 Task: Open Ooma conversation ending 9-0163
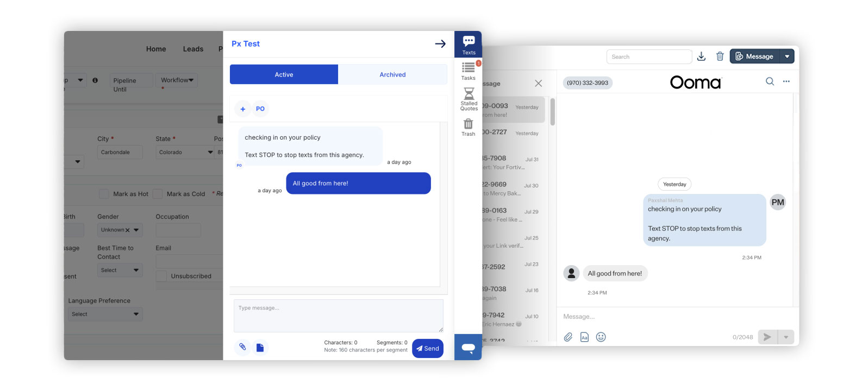point(513,215)
